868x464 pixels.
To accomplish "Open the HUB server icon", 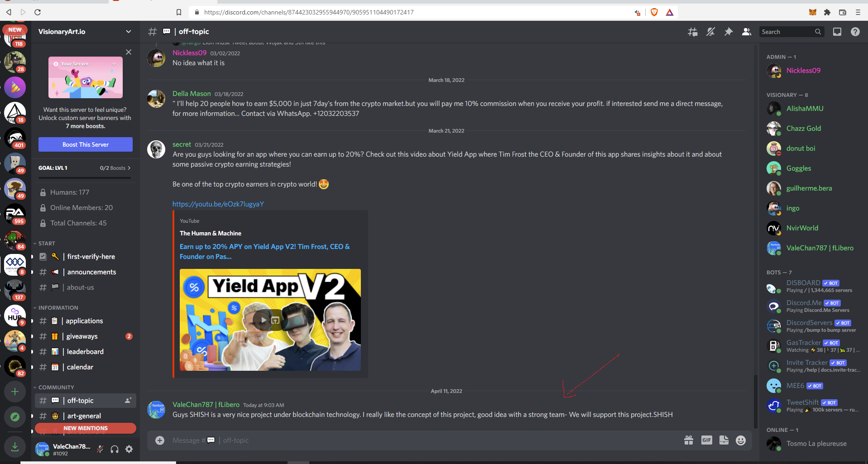I will pos(15,316).
